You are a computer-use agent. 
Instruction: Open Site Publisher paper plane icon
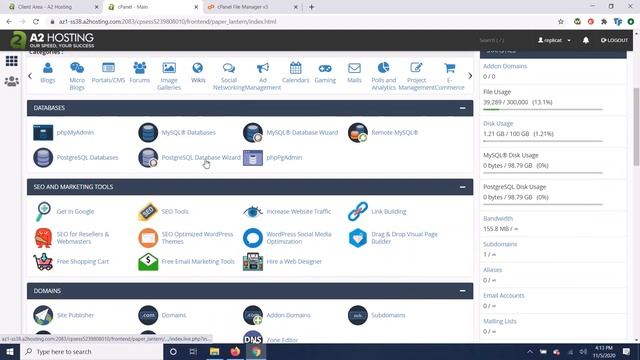click(x=43, y=315)
